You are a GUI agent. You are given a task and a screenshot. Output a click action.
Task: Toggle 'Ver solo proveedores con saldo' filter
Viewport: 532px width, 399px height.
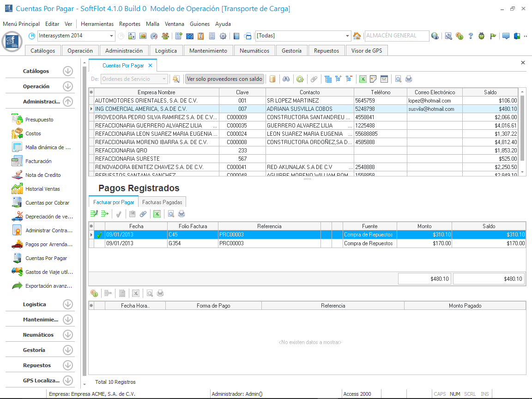pos(224,79)
